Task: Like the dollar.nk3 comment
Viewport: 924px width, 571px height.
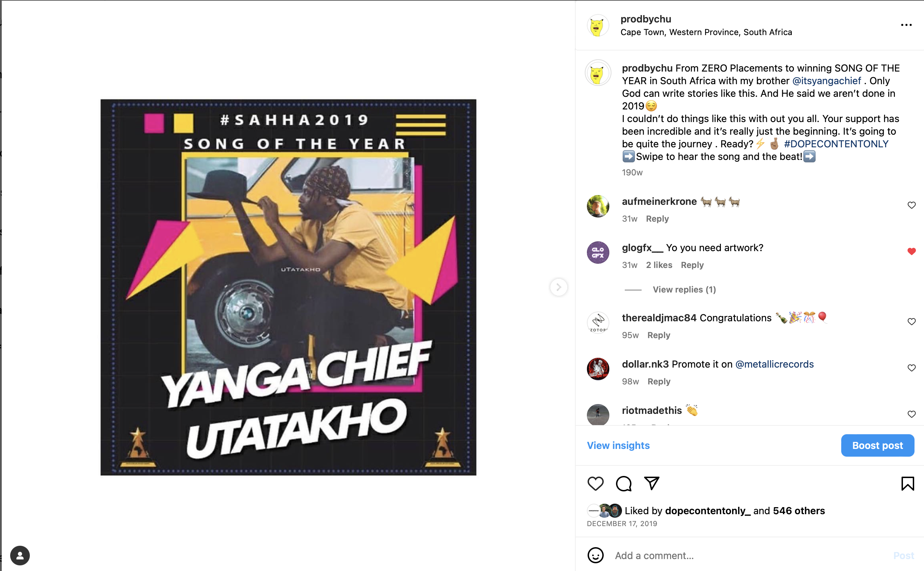Action: (911, 368)
